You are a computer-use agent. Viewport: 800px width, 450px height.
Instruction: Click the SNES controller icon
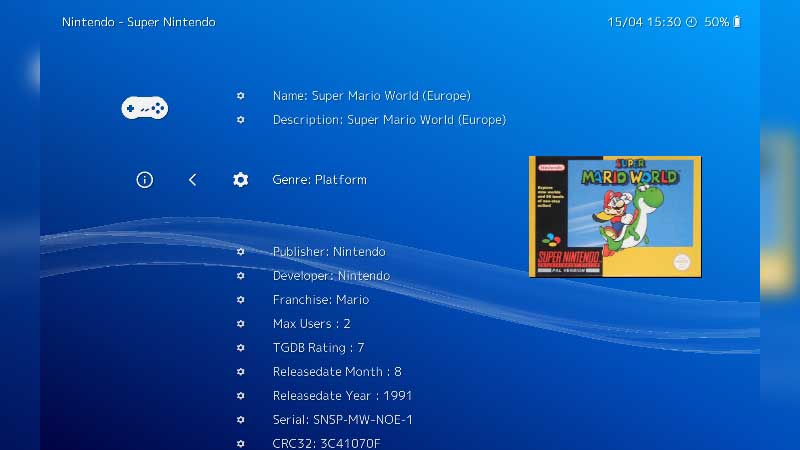(x=144, y=108)
